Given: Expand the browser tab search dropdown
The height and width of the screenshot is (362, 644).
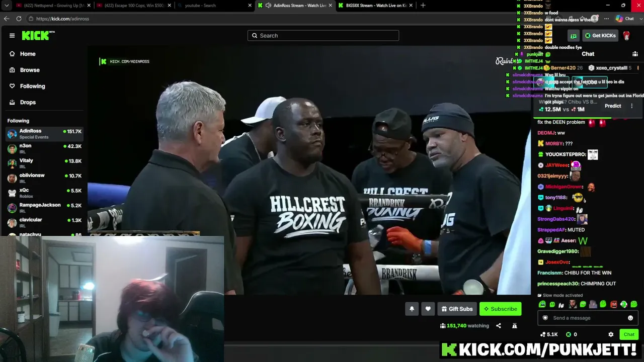Looking at the screenshot, I should [6, 6].
